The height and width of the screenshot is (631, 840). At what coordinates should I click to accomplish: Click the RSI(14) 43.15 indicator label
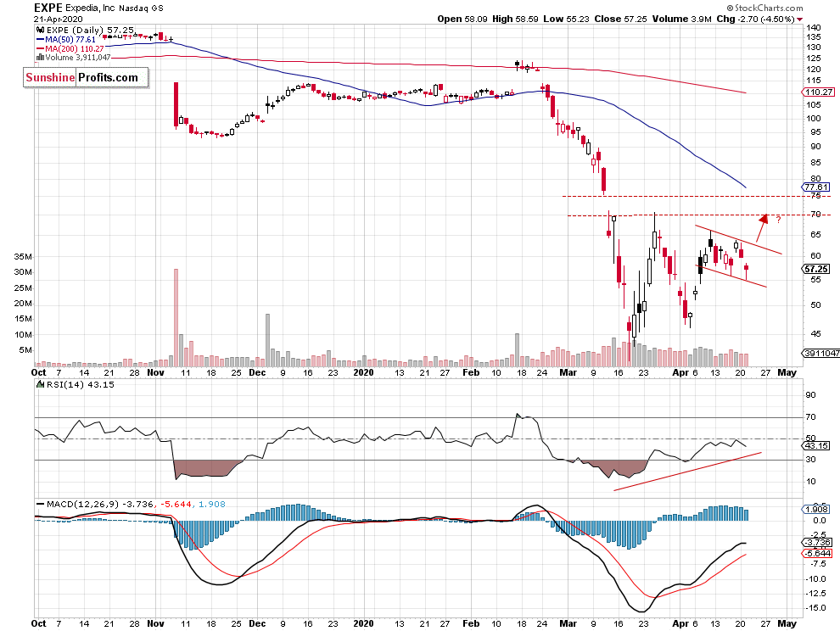point(81,384)
